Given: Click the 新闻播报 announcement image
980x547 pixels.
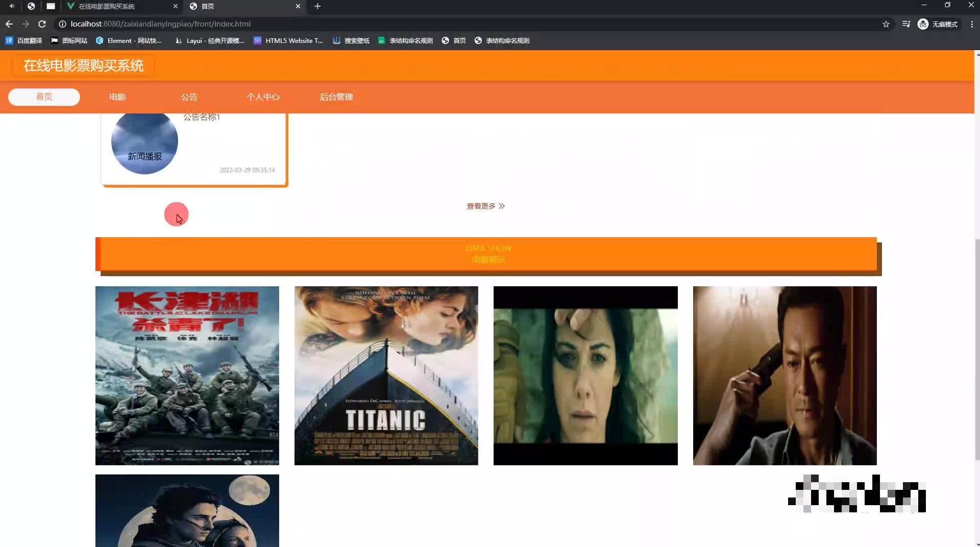Looking at the screenshot, I should click(x=144, y=143).
